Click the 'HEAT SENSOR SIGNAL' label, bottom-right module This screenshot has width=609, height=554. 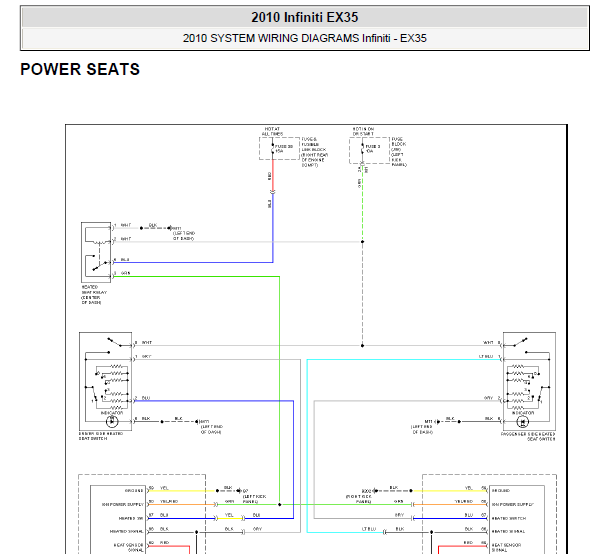(x=506, y=547)
